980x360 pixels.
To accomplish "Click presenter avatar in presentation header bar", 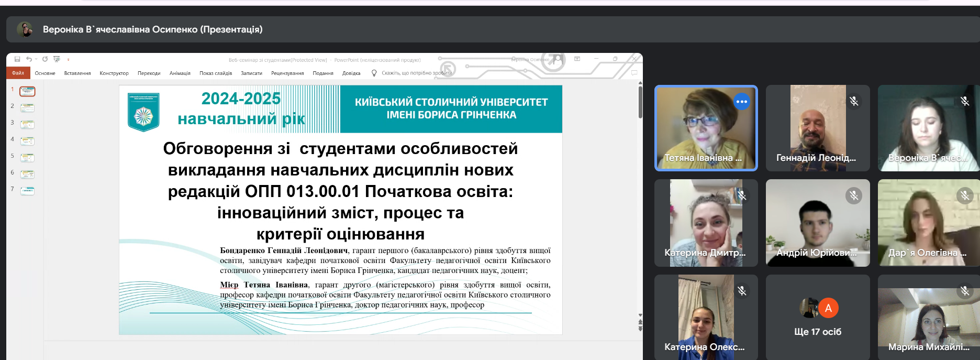I will tap(25, 29).
